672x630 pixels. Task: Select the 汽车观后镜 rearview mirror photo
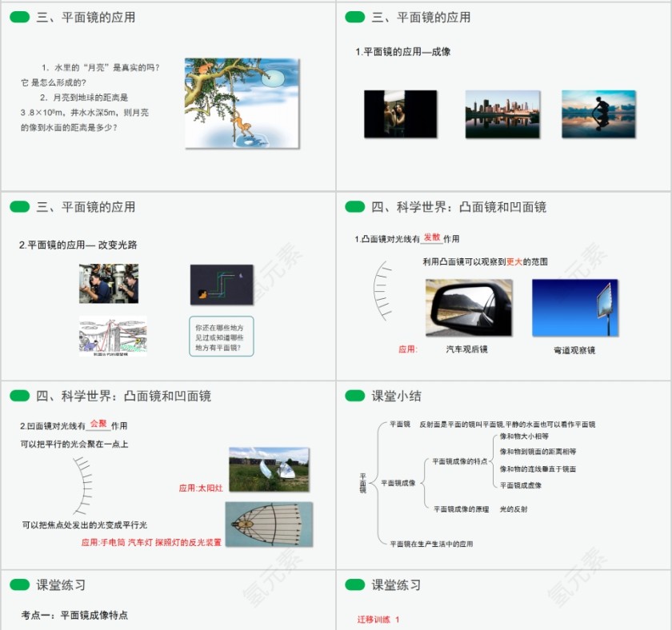click(468, 308)
